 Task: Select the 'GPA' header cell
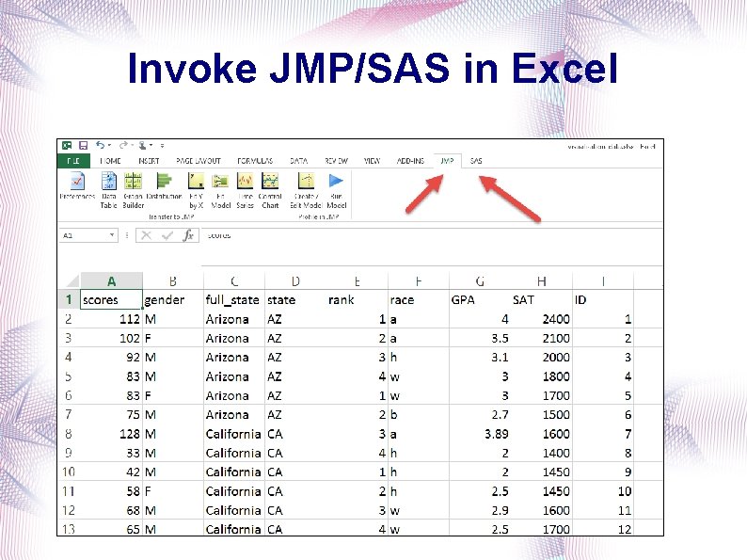480,300
